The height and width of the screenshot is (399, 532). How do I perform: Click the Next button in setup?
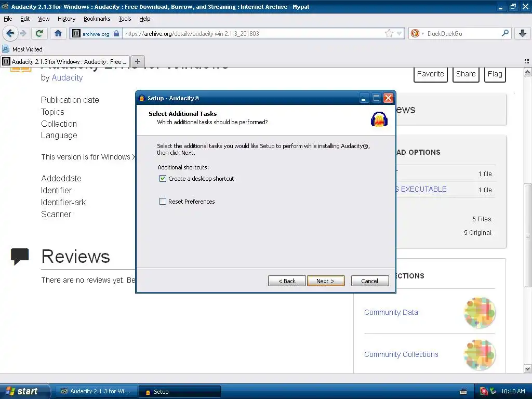[326, 281]
